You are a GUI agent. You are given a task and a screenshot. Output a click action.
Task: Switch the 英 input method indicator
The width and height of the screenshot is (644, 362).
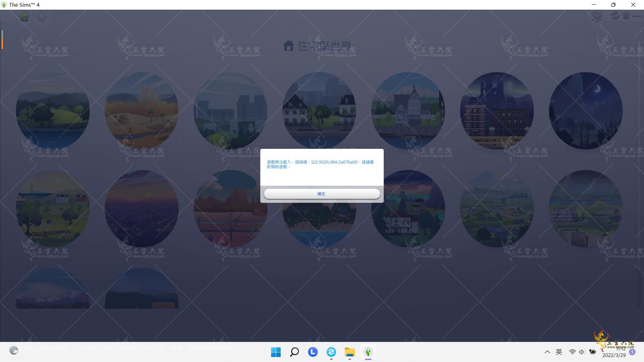[x=559, y=352]
